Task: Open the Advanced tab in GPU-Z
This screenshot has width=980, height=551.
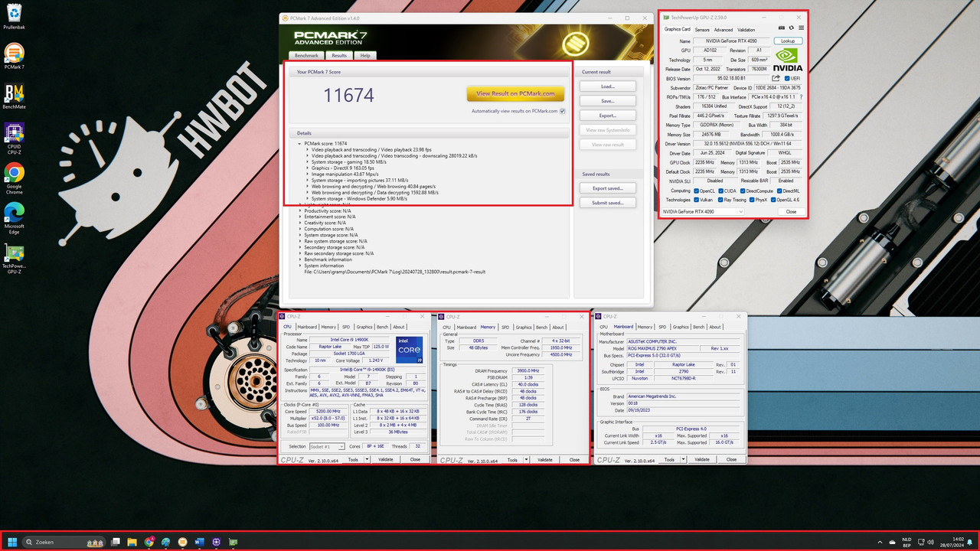Action: point(724,30)
